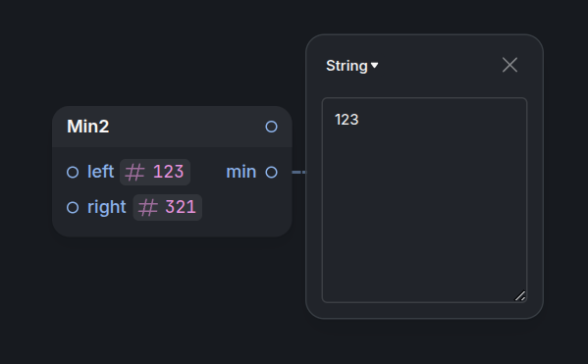This screenshot has width=588, height=364.
Task: Click the hash icon beside 123
Action: click(134, 173)
